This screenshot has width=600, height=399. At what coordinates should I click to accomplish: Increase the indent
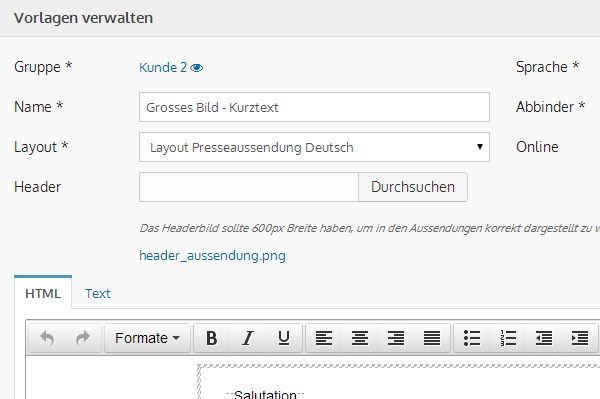[580, 338]
